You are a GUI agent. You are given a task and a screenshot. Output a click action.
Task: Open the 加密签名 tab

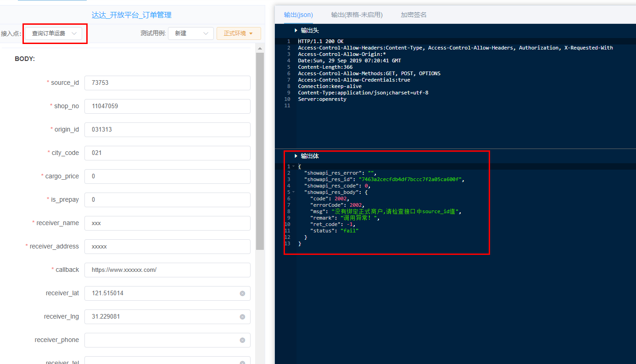pos(413,15)
